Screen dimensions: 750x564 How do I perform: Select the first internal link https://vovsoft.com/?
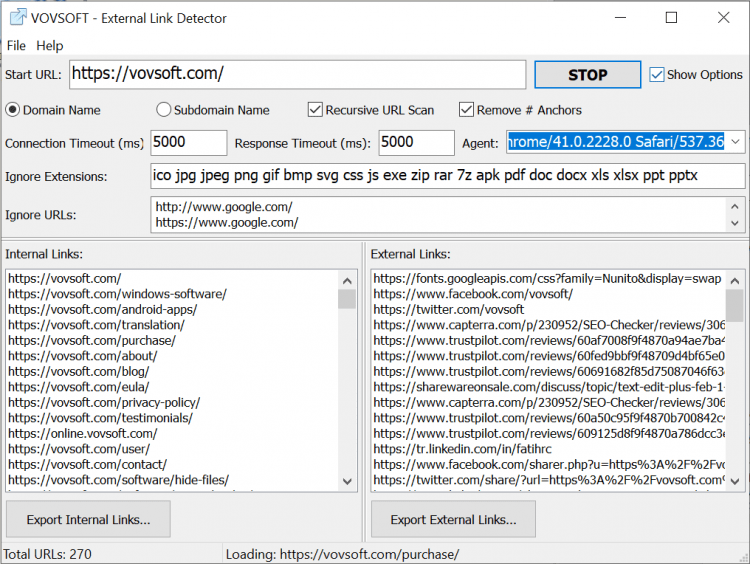point(65,278)
